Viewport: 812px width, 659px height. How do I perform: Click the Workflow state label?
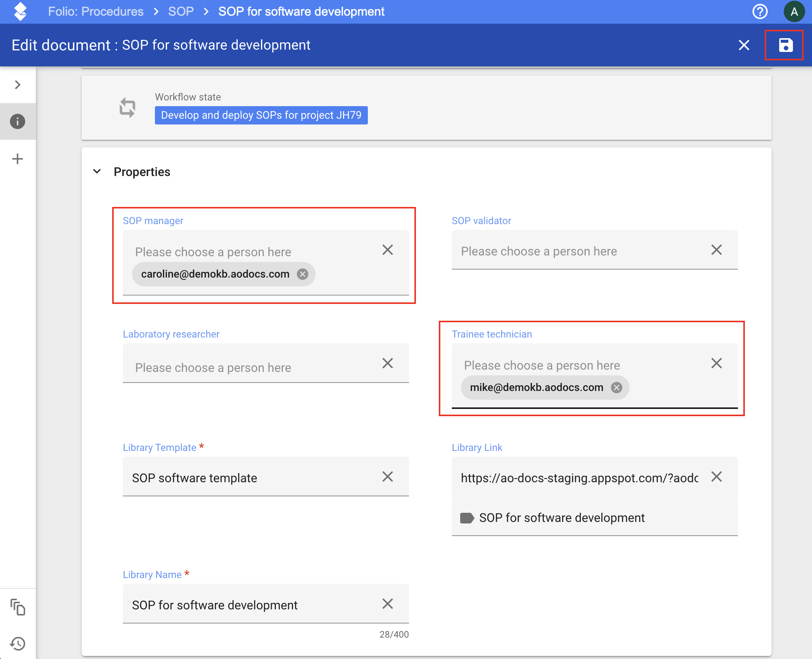[188, 97]
